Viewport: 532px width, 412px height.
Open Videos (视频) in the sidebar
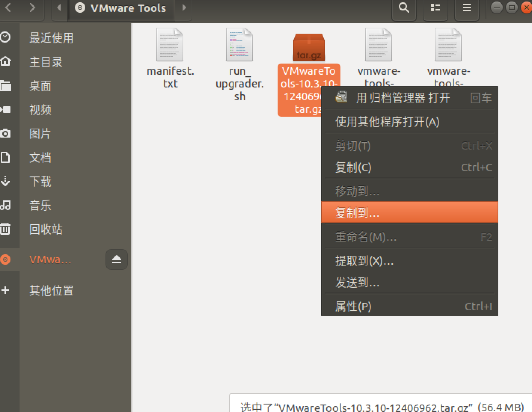click(65, 110)
